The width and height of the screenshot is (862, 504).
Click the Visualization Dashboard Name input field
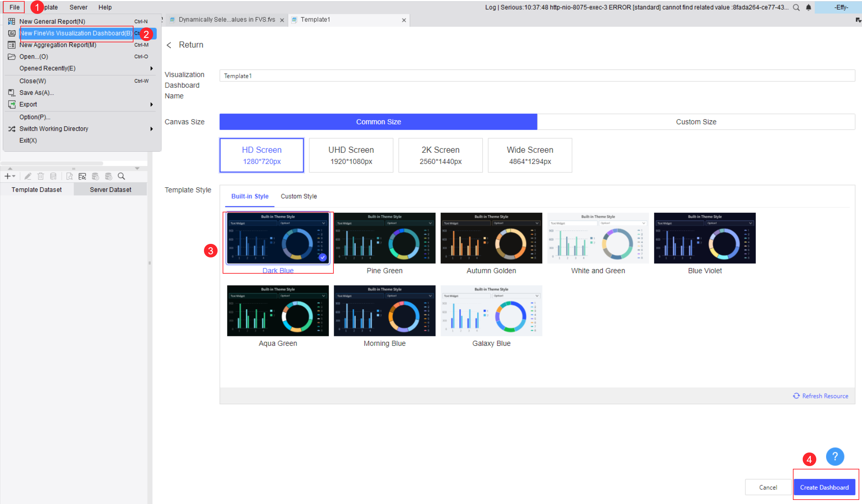pyautogui.click(x=537, y=76)
